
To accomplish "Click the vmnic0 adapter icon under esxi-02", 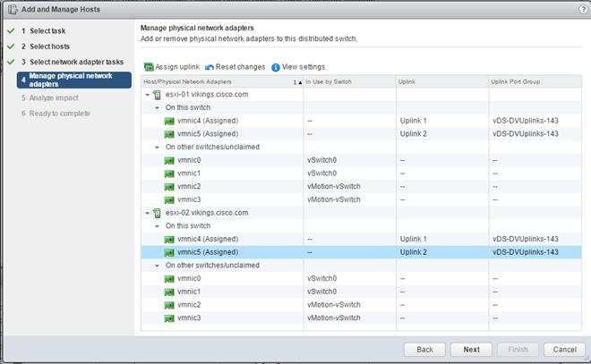I will pyautogui.click(x=169, y=279).
